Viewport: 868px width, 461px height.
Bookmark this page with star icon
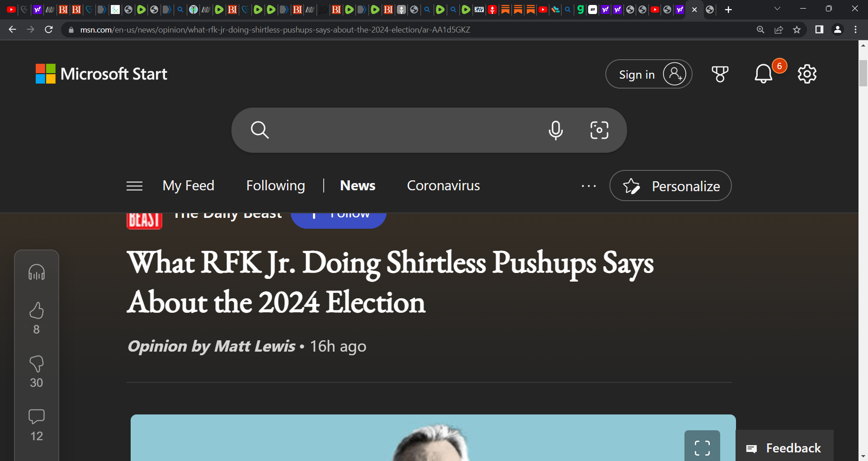[797, 29]
